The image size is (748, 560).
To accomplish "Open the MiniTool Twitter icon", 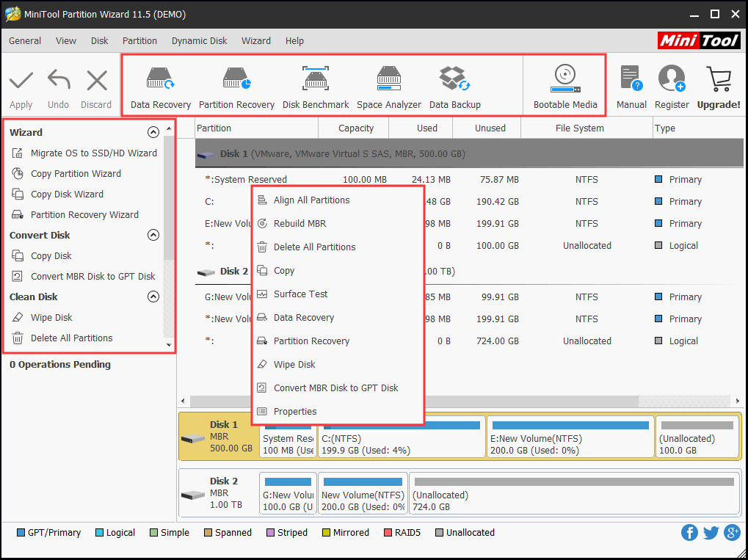I will 711,532.
